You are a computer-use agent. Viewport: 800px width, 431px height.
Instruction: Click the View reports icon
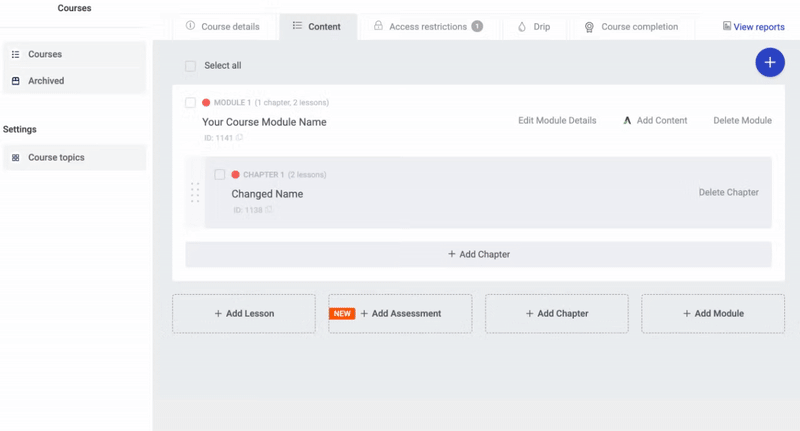[726, 27]
